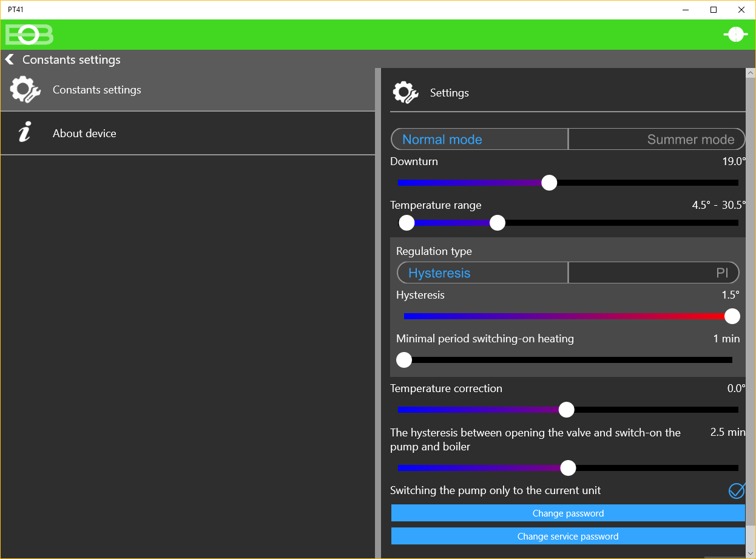
Task: Click the back arrow beside Constants settings
Action: coord(9,59)
